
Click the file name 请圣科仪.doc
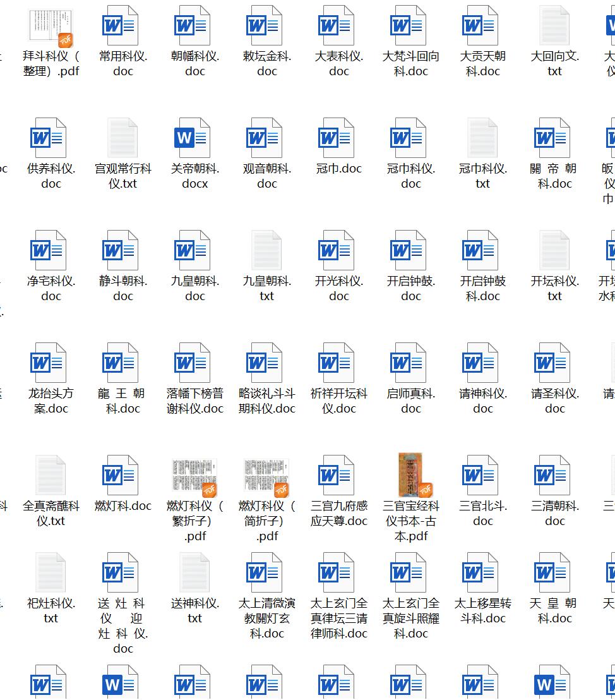[555, 401]
